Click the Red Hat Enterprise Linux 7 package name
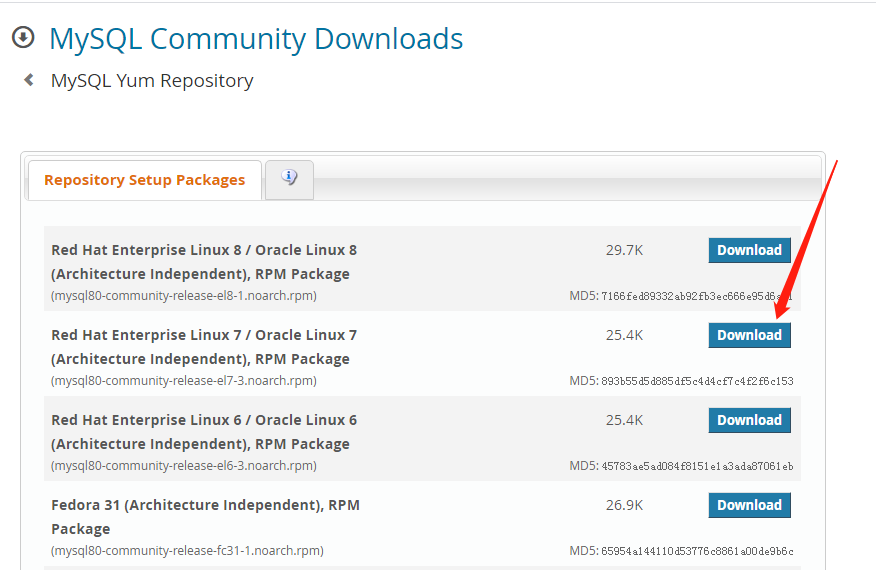Image resolution: width=876 pixels, height=570 pixels. [x=204, y=346]
